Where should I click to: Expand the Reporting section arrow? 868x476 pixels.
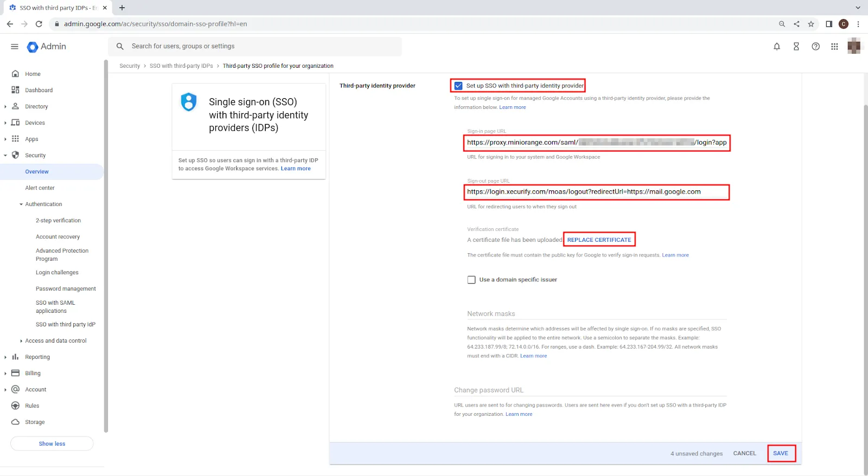coord(5,357)
